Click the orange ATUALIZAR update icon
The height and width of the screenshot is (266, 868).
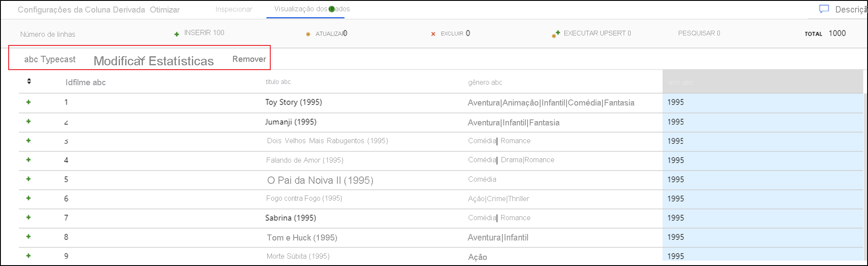point(308,34)
